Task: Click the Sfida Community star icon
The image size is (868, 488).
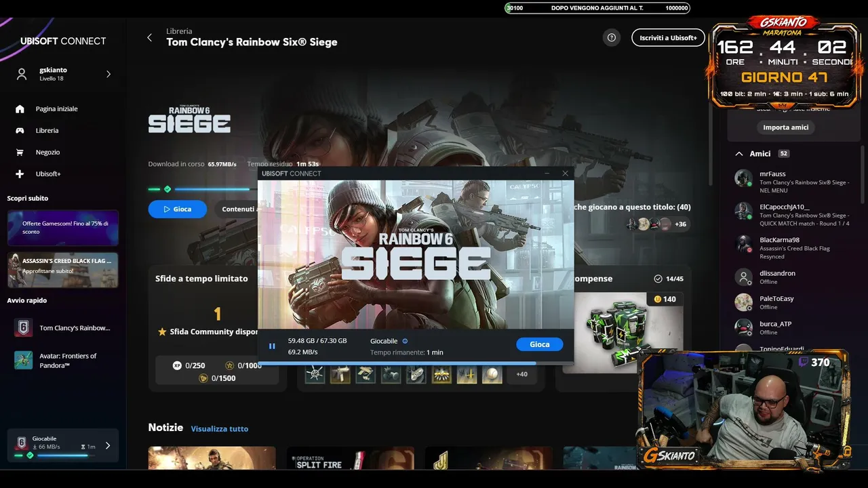Action: [x=162, y=332]
